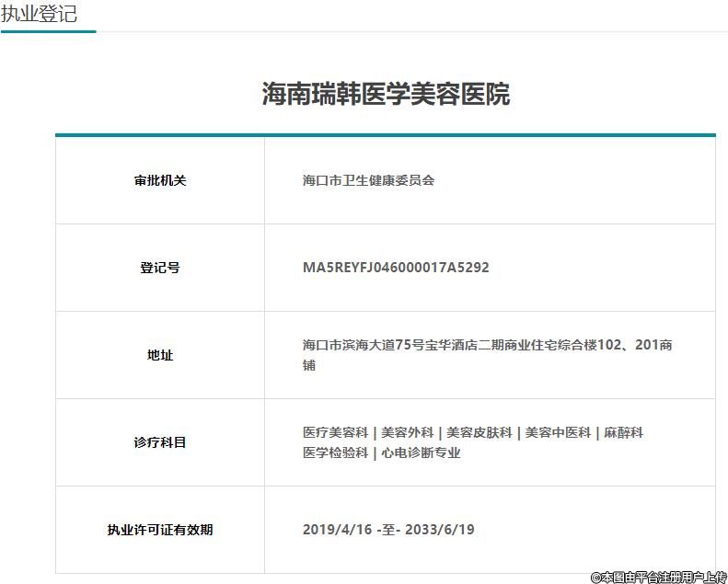This screenshot has width=728, height=584.
Task: Choose the 心电诊断专业 department
Action: 421,452
